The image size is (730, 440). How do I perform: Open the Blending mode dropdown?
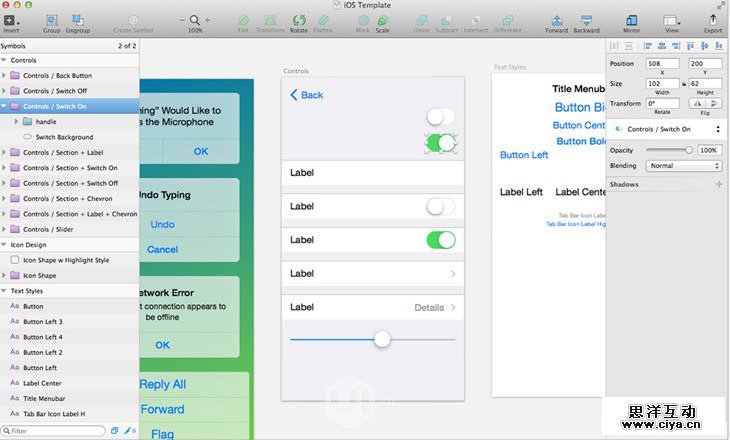pos(684,166)
